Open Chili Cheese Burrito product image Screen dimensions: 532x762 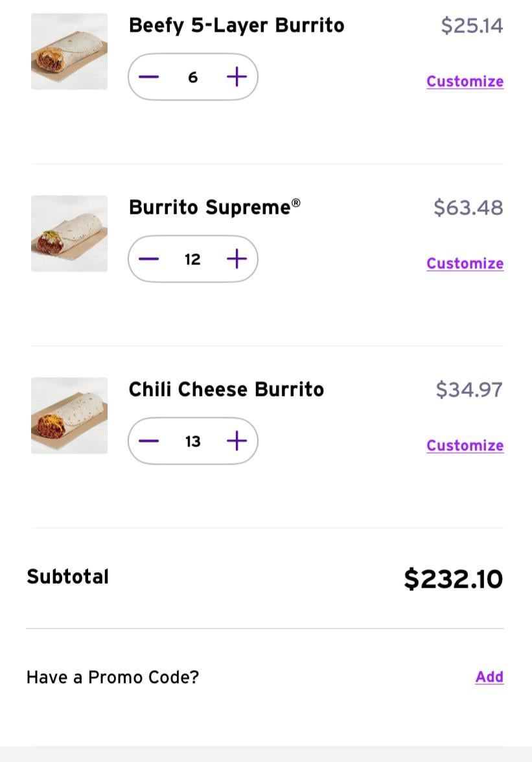tap(69, 415)
